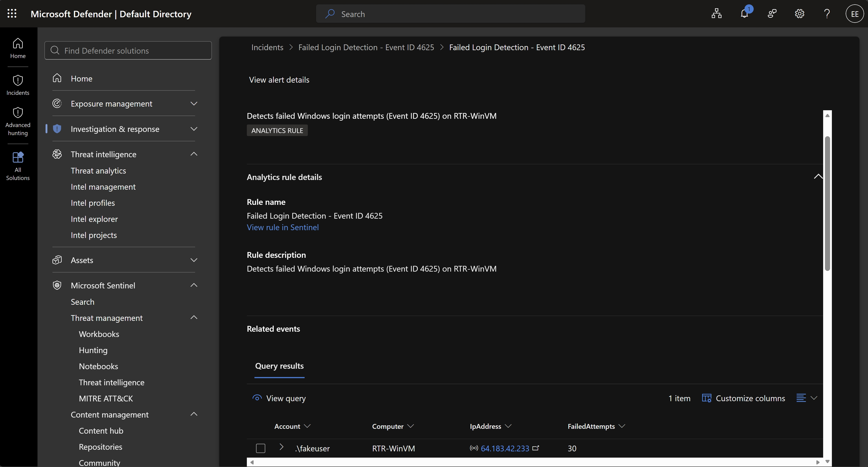Open Notebooks under Threat management
868x467 pixels.
pyautogui.click(x=98, y=366)
